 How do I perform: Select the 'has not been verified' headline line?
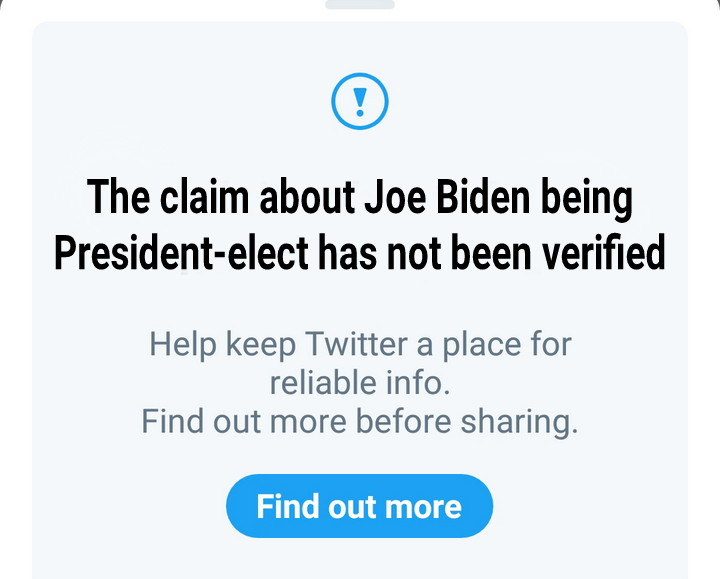tap(360, 254)
